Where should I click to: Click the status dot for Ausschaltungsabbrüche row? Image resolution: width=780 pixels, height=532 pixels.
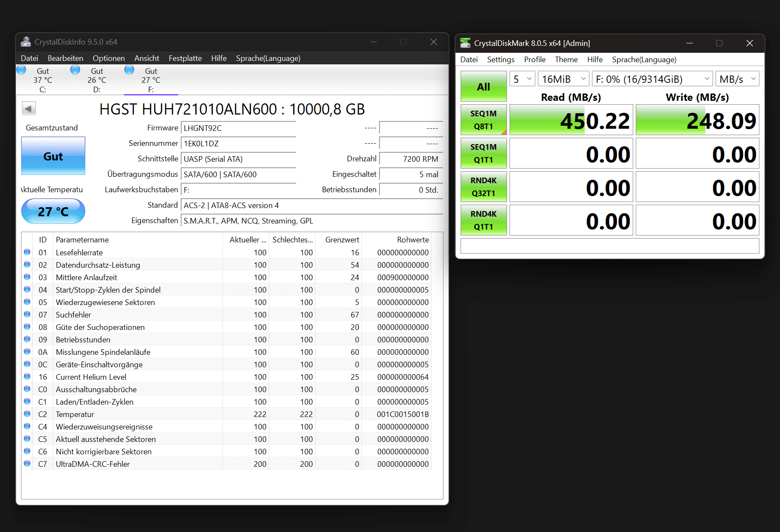tap(27, 389)
